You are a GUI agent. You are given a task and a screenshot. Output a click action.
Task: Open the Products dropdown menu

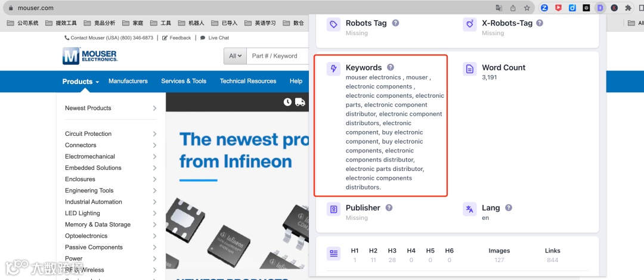point(80,81)
